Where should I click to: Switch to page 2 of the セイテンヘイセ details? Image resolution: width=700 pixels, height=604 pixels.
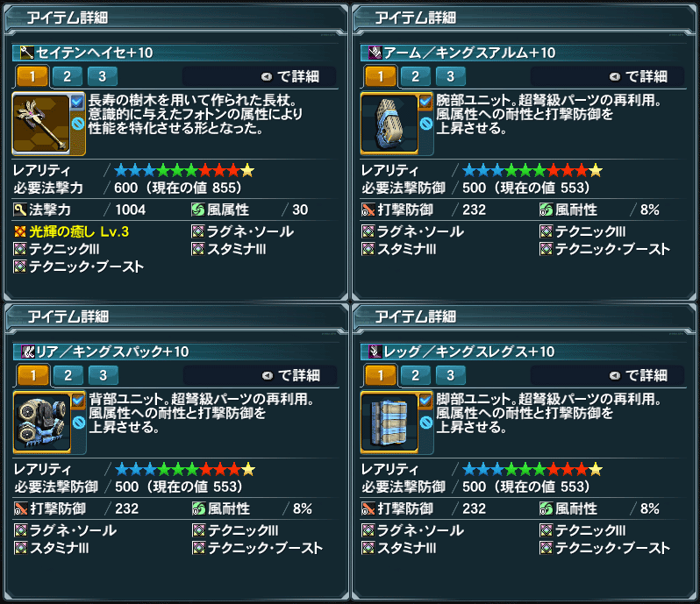coord(67,76)
